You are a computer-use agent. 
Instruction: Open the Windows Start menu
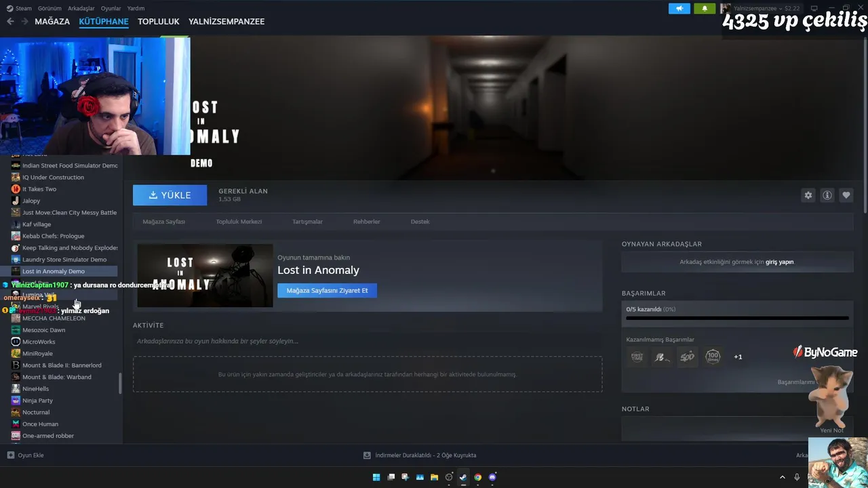[376, 477]
